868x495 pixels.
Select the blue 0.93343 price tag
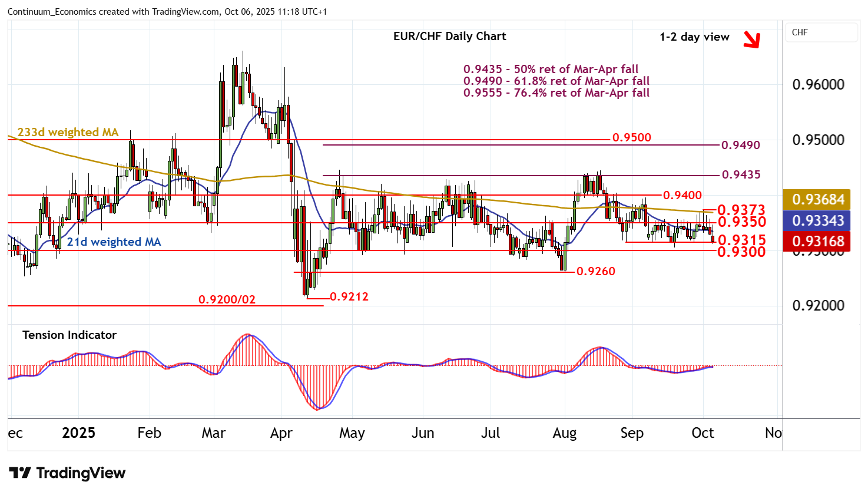818,221
